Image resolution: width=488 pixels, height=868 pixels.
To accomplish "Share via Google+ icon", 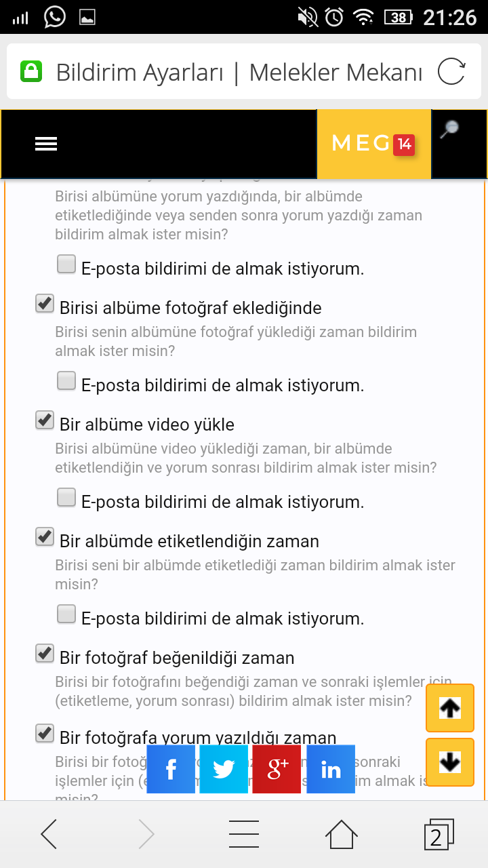I will click(276, 769).
